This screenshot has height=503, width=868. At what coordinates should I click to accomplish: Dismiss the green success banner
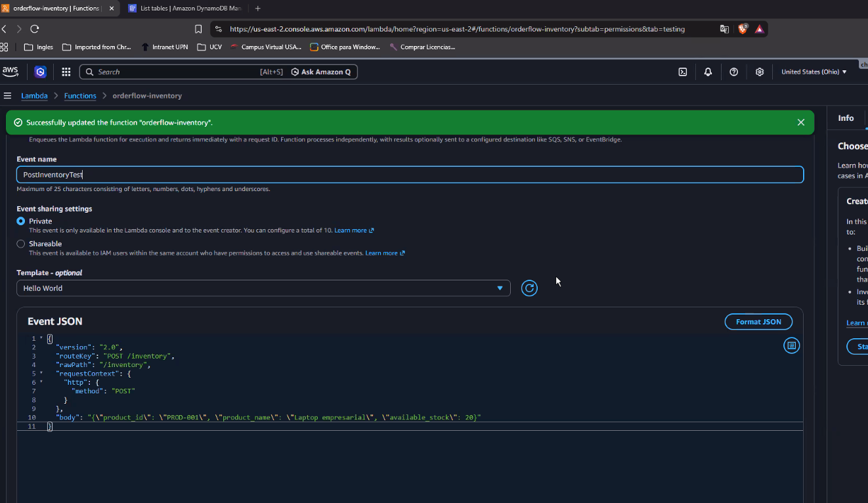[801, 122]
